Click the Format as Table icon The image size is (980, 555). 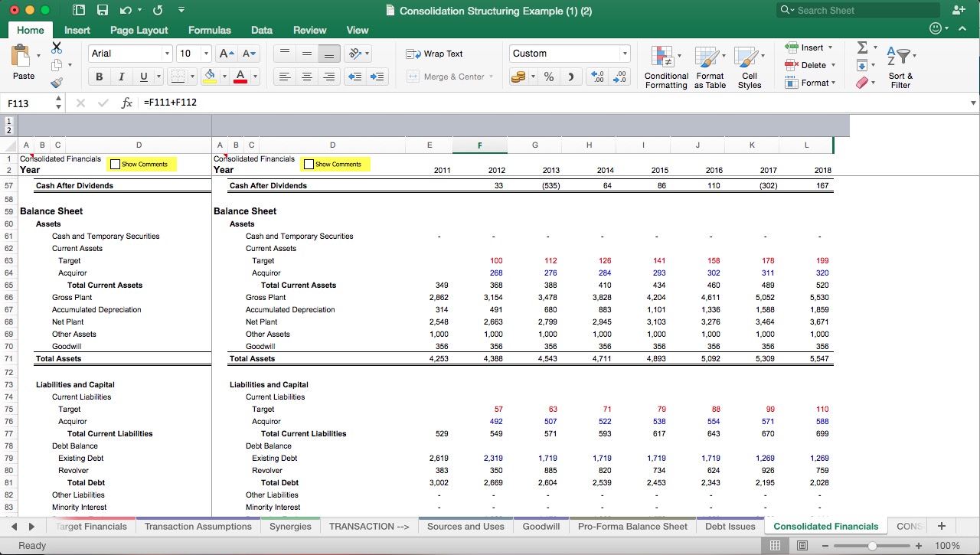(709, 66)
